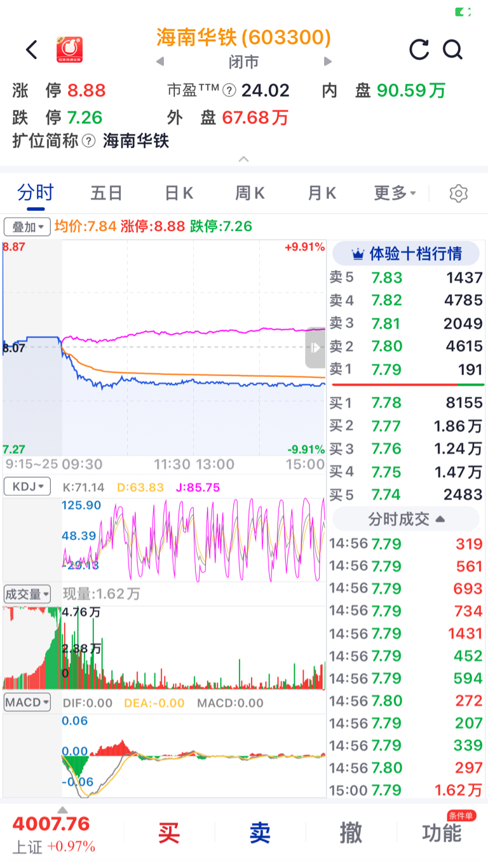Go to previous stock with left triangle

(x=160, y=62)
